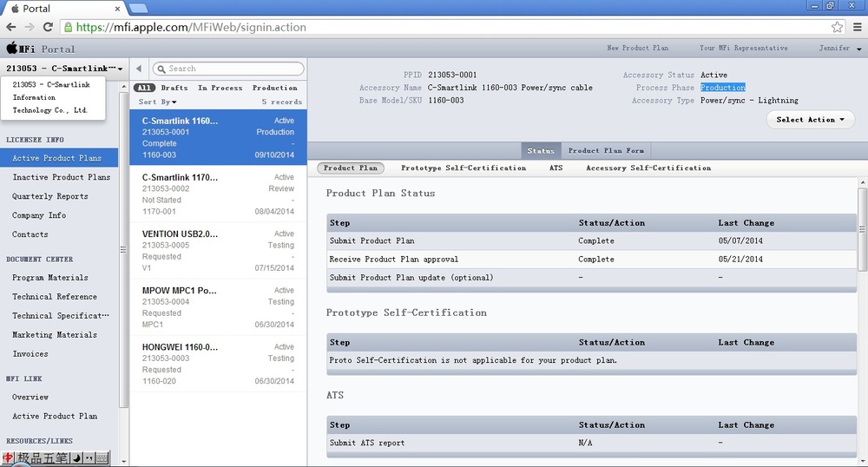The height and width of the screenshot is (467, 868).
Task: Open the Sort By dropdown
Action: pos(157,102)
